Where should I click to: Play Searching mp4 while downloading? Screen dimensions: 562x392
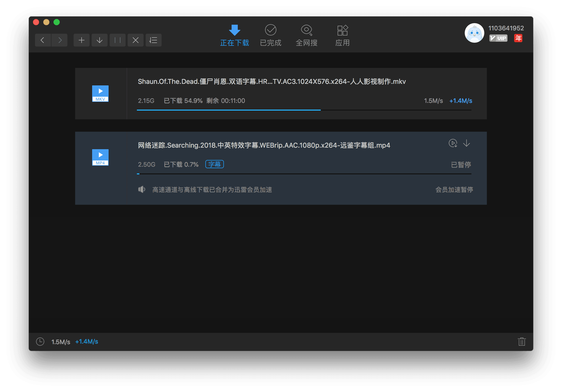[x=453, y=143]
